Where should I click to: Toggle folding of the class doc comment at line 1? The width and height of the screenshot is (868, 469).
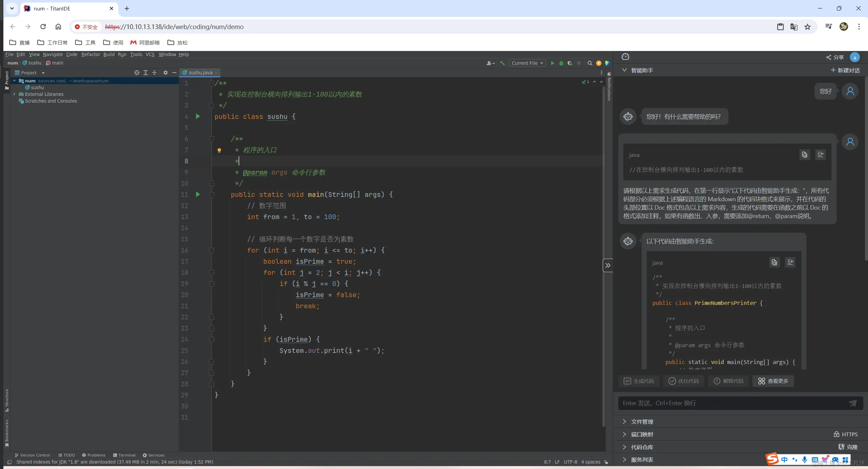pyautogui.click(x=212, y=83)
